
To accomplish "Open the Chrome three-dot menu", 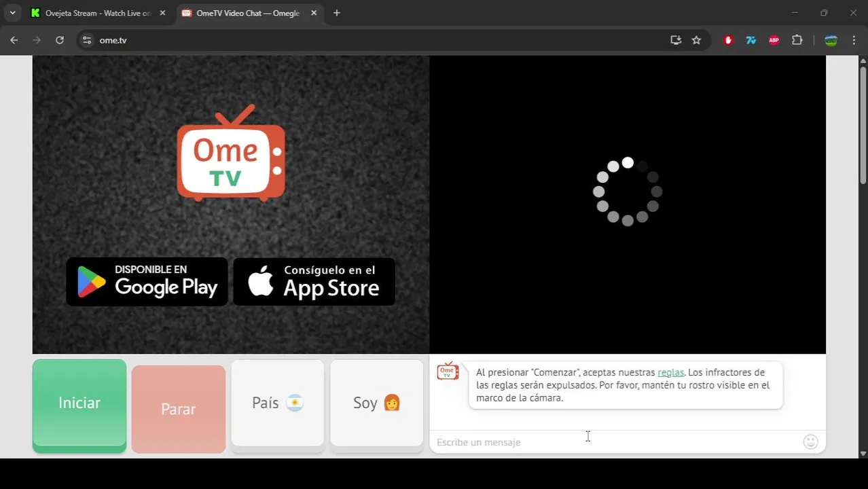I will click(x=854, y=40).
